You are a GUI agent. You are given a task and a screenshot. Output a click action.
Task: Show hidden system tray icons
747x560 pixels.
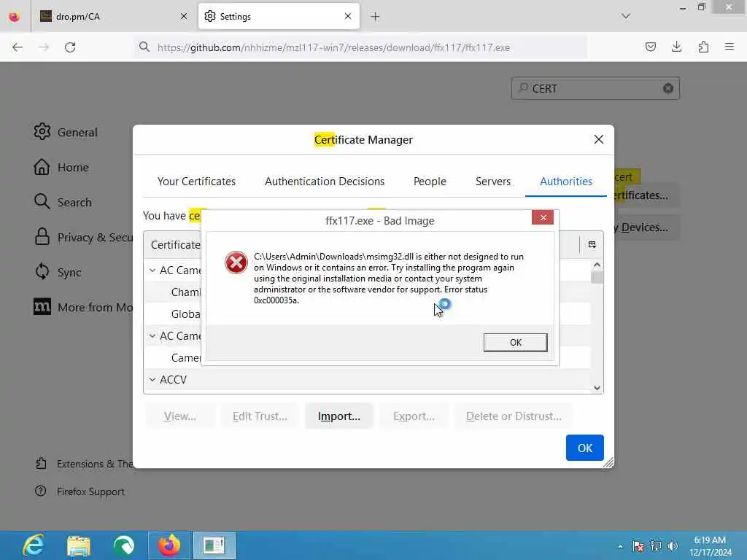click(x=620, y=546)
